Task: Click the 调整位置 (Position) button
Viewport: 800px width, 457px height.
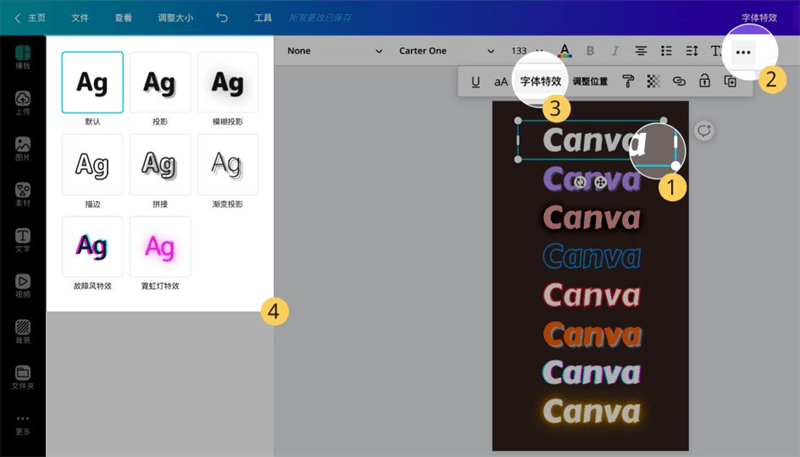Action: pyautogui.click(x=589, y=81)
